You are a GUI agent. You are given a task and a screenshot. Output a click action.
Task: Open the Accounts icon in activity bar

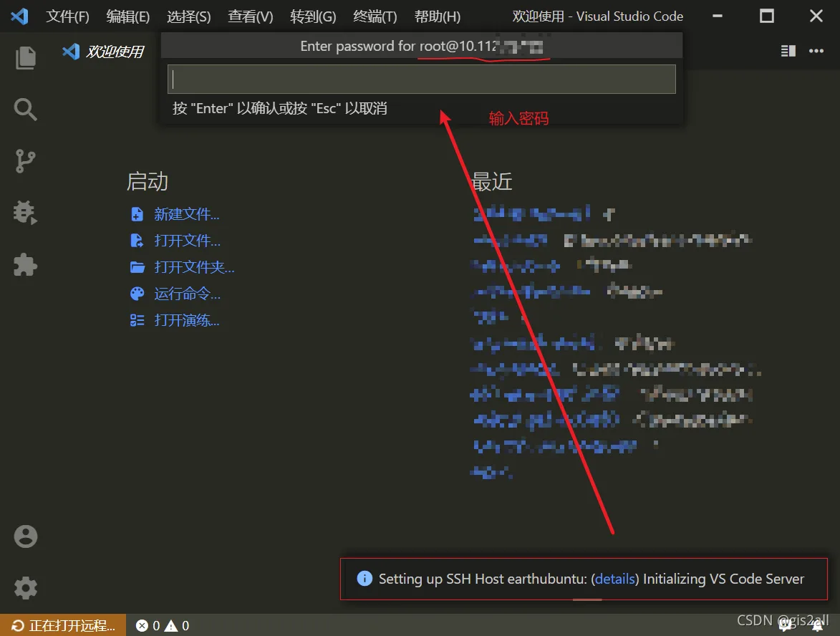[25, 536]
